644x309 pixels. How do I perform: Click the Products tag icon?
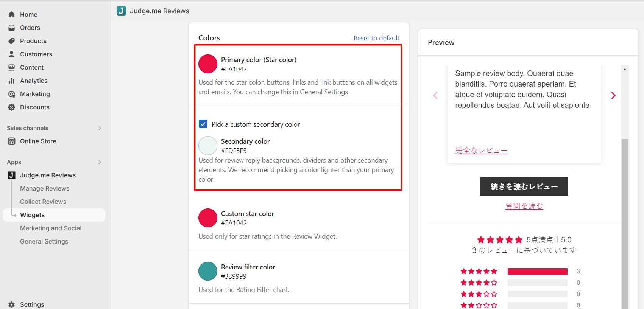[x=12, y=41]
